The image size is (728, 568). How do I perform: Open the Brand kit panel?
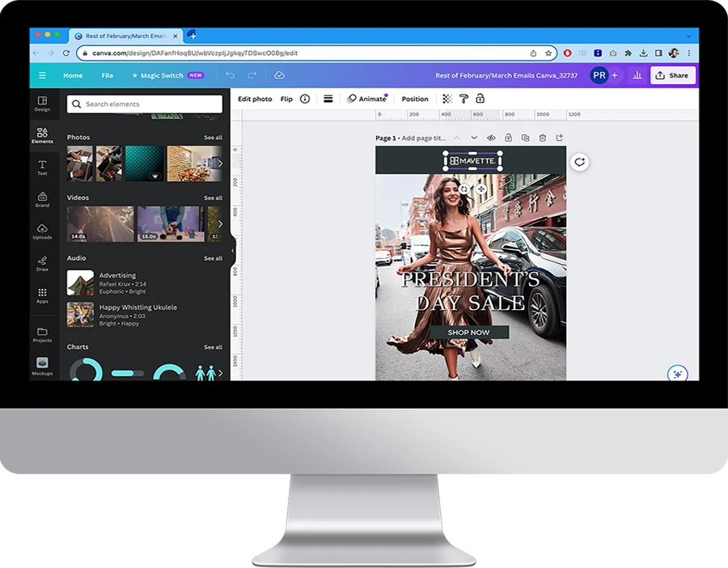(42, 199)
